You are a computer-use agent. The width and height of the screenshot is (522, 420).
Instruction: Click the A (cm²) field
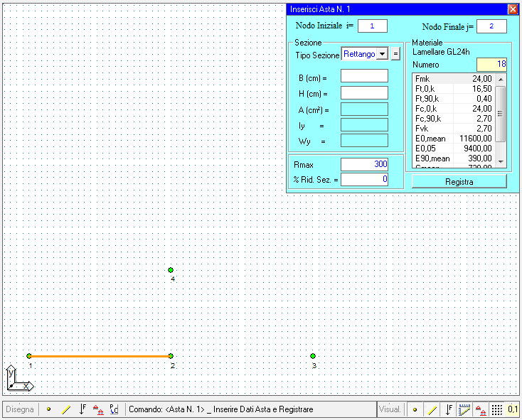364,109
